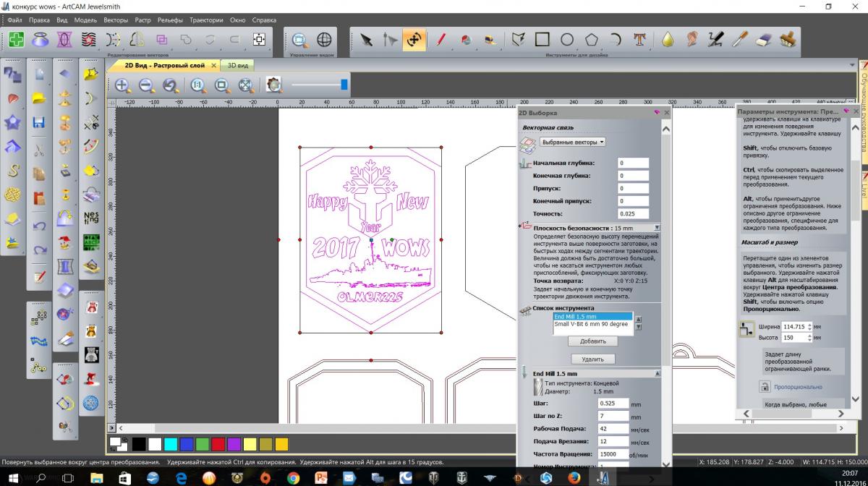Close the 2D Выборка panel
Image resolution: width=868 pixels, height=486 pixels.
click(x=667, y=113)
